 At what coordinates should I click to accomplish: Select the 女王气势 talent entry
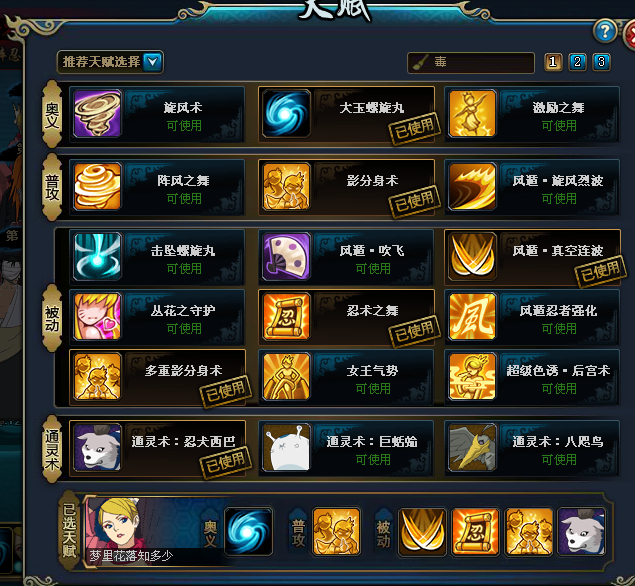click(346, 377)
